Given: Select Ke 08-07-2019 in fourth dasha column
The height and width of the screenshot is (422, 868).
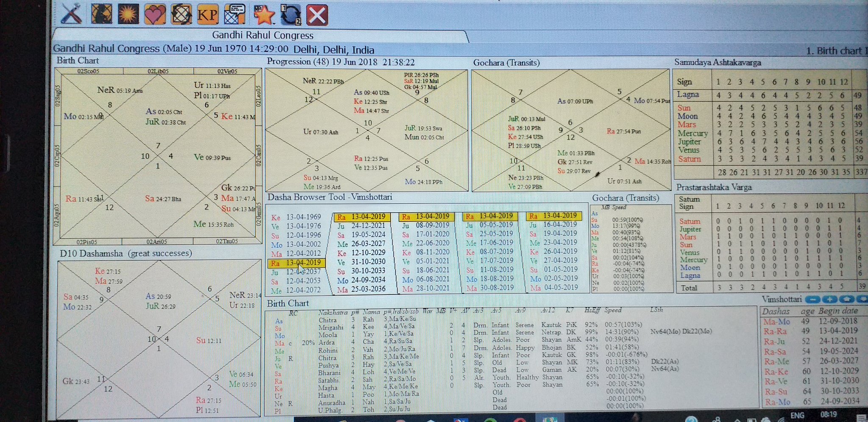Looking at the screenshot, I should pyautogui.click(x=490, y=252).
